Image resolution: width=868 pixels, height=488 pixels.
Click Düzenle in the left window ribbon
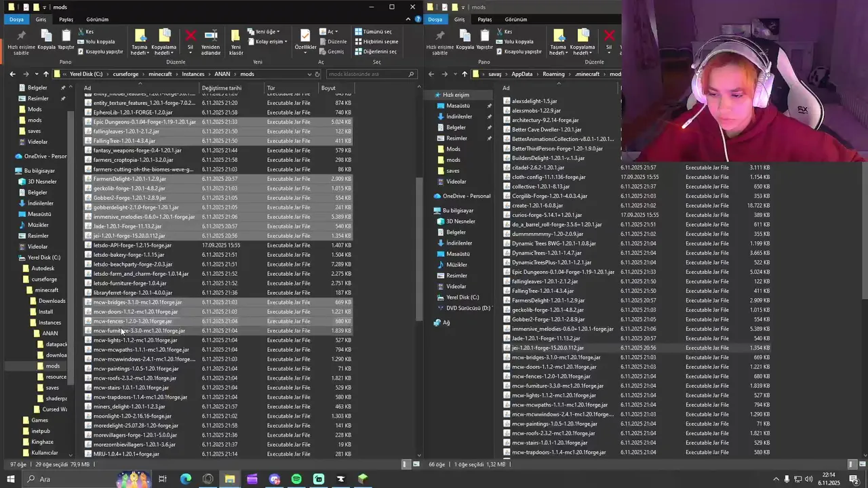coord(332,41)
